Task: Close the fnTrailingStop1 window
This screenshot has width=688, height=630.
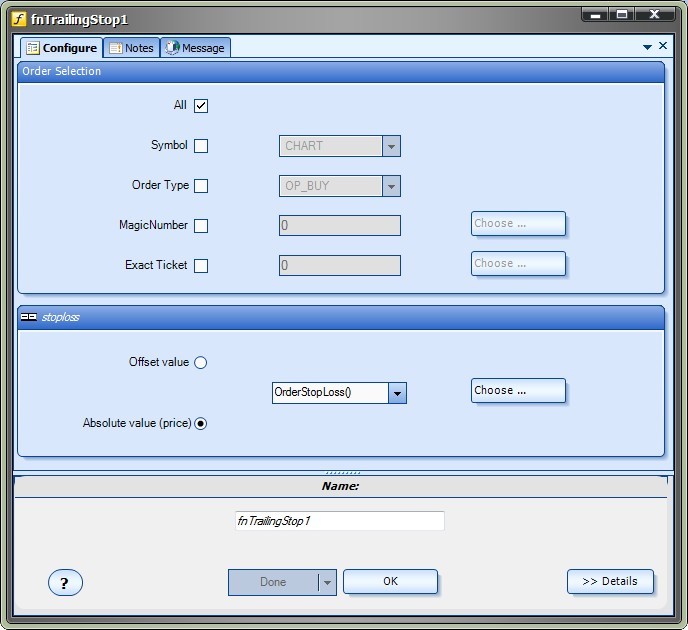Action: tap(654, 14)
